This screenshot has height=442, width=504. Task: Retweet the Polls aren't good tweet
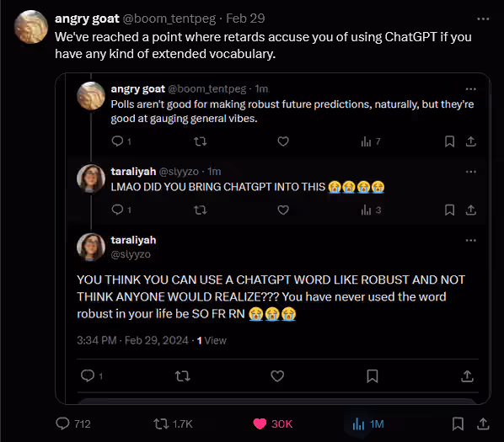(x=201, y=141)
